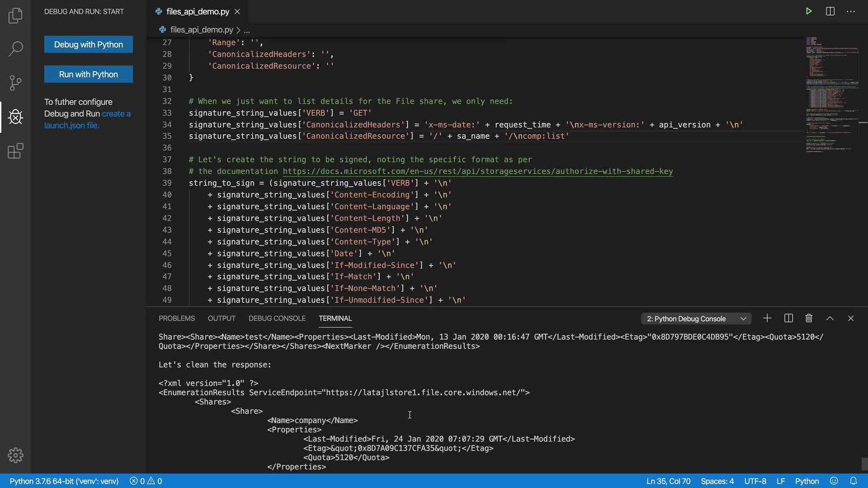This screenshot has width=868, height=488.
Task: Open the Extensions view icon
Action: 15,151
